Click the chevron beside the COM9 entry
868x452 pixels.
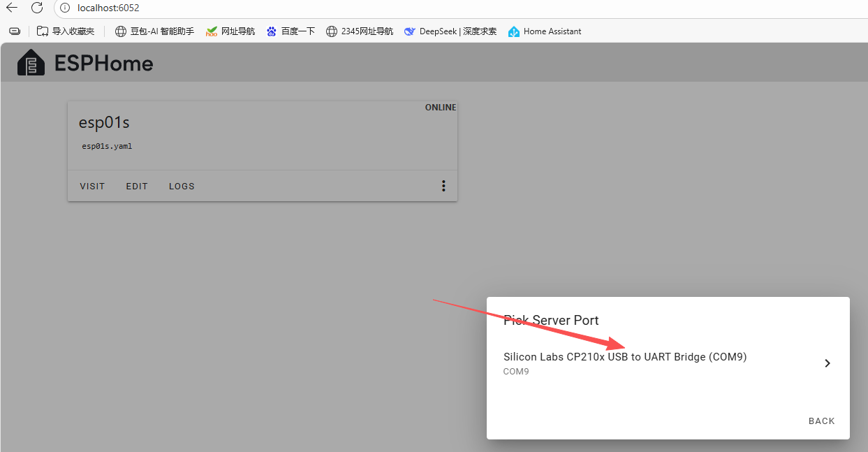pyautogui.click(x=827, y=363)
